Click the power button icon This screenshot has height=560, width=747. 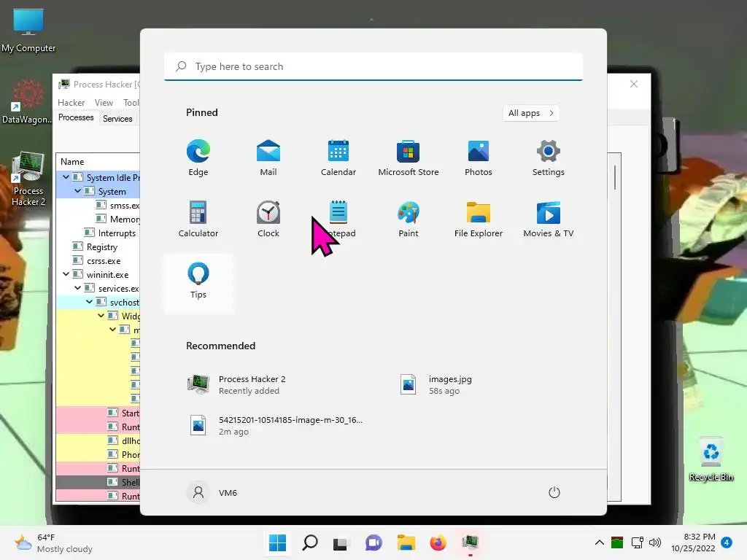(x=554, y=492)
